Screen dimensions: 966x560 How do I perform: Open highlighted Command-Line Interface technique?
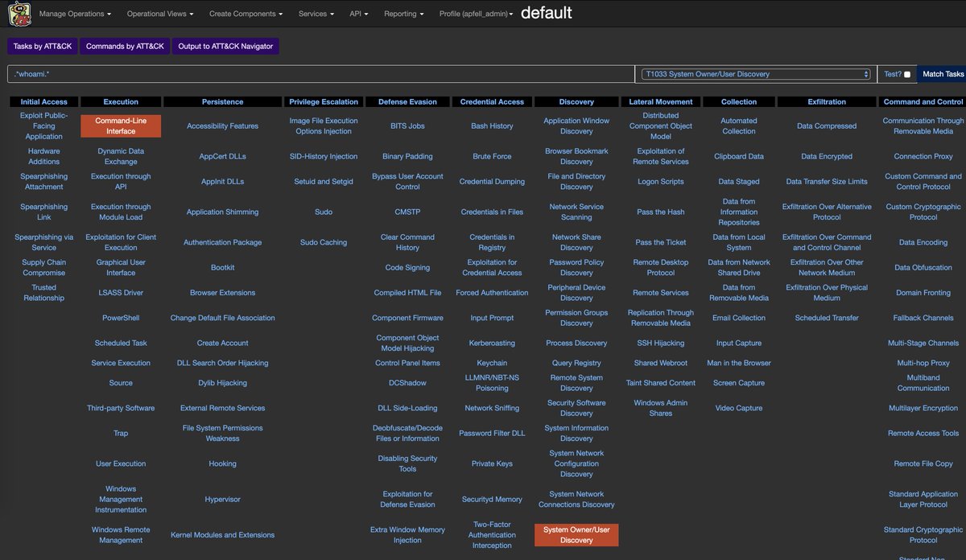click(121, 126)
